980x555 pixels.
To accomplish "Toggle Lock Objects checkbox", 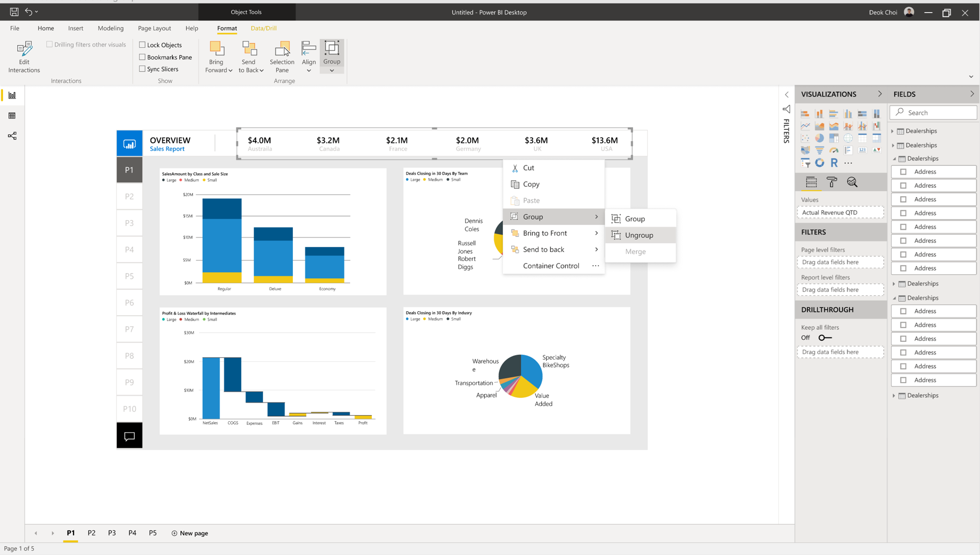I will pos(142,44).
